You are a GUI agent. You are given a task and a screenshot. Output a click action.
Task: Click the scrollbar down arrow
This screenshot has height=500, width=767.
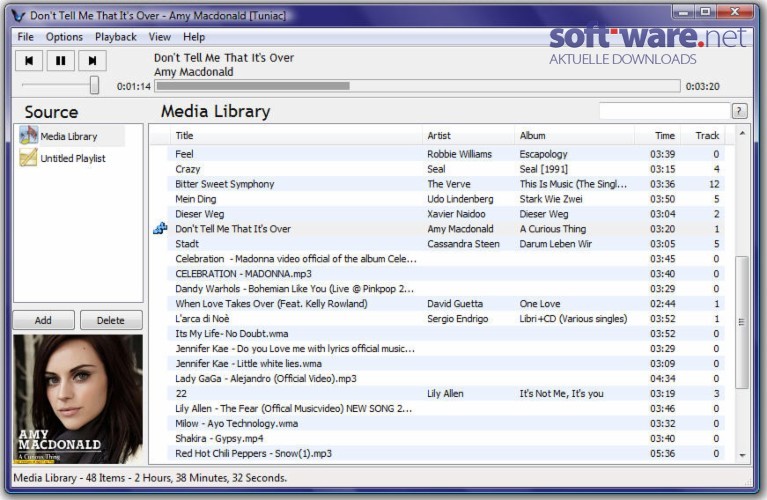pyautogui.click(x=742, y=455)
